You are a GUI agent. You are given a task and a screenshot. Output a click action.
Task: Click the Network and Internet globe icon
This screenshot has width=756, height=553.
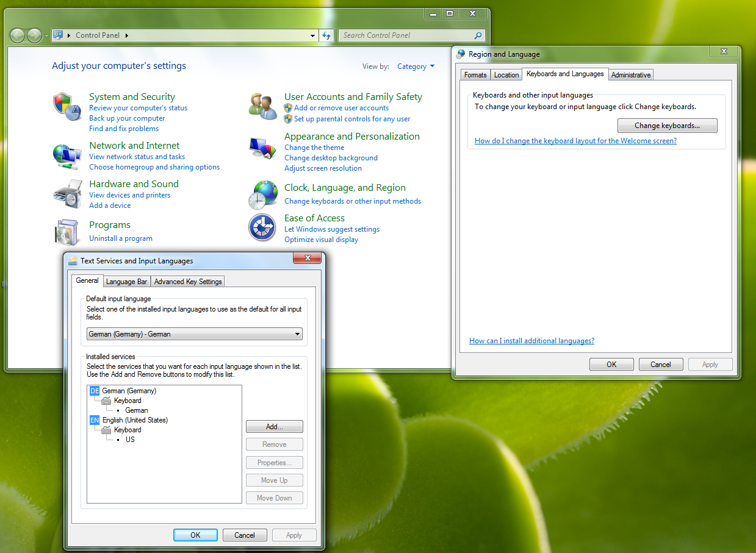(x=67, y=157)
